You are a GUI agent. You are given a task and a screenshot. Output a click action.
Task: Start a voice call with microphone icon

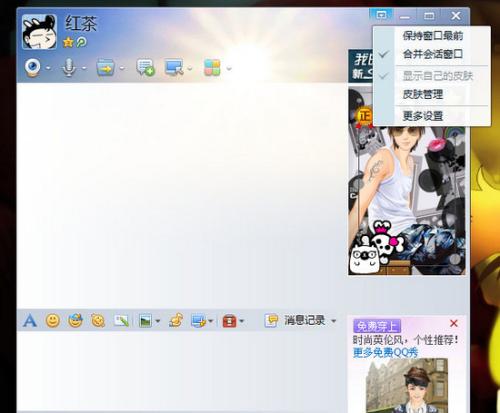[x=69, y=67]
